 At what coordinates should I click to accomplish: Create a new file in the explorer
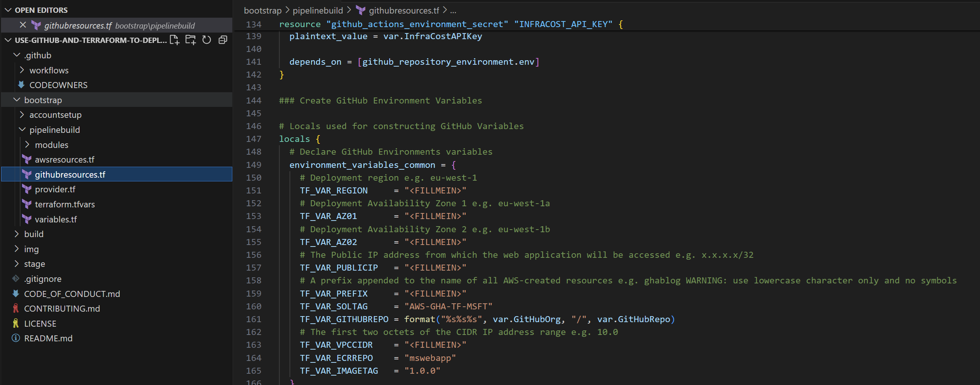[x=175, y=40]
